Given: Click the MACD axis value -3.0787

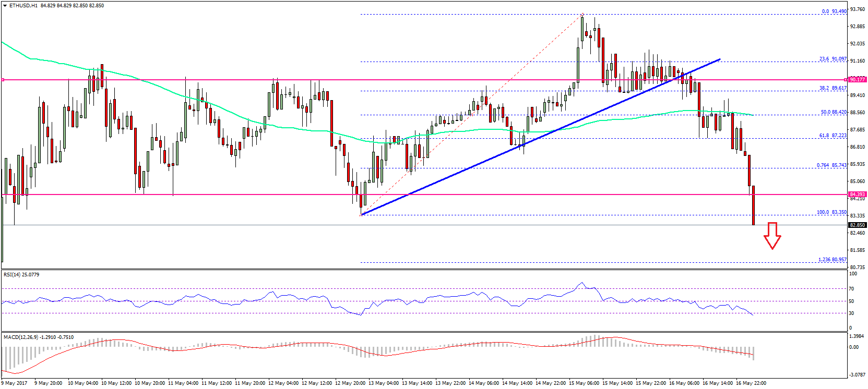Looking at the screenshot, I should 857,374.
